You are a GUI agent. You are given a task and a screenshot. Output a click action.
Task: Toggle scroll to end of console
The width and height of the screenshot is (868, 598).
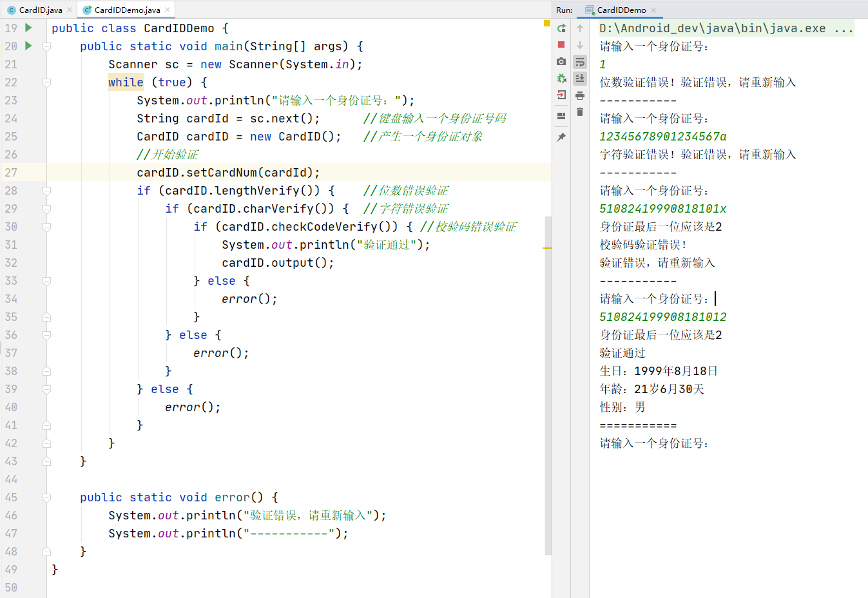(x=580, y=78)
